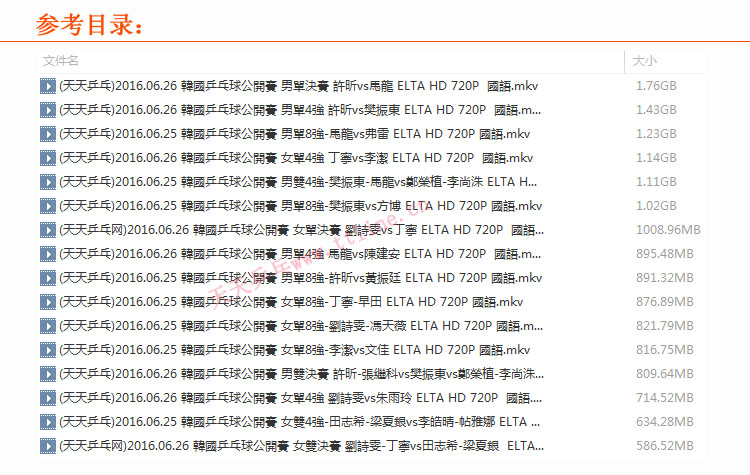Click video icon for 女單決賽 劉詩雯vs丁寧
This screenshot has height=475, width=750.
click(x=47, y=230)
